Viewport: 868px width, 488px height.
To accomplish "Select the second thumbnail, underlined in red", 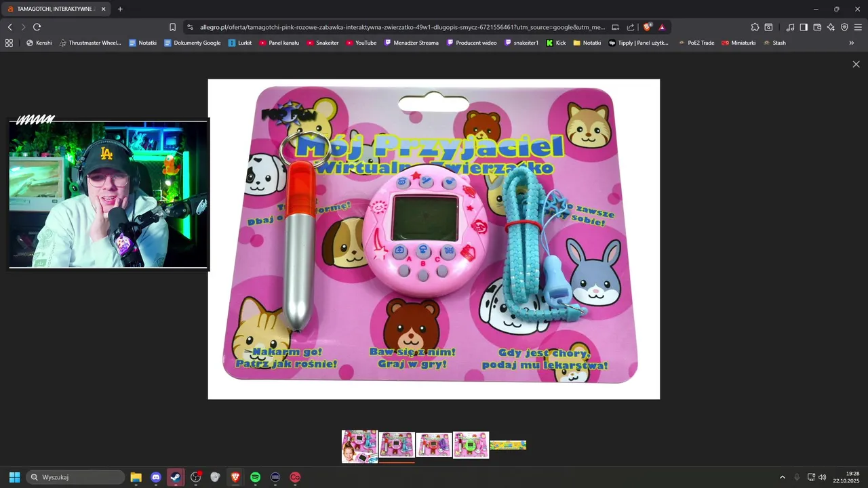I will [x=396, y=445].
